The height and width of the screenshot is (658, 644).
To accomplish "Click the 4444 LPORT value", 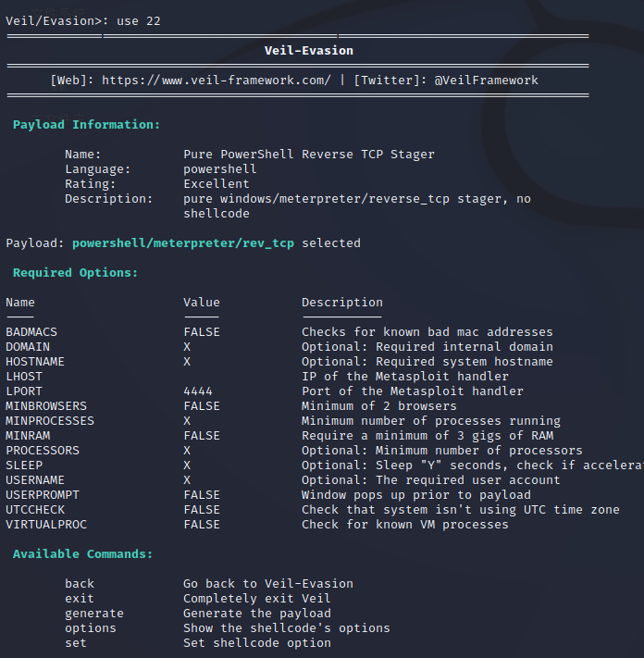I will coord(198,391).
